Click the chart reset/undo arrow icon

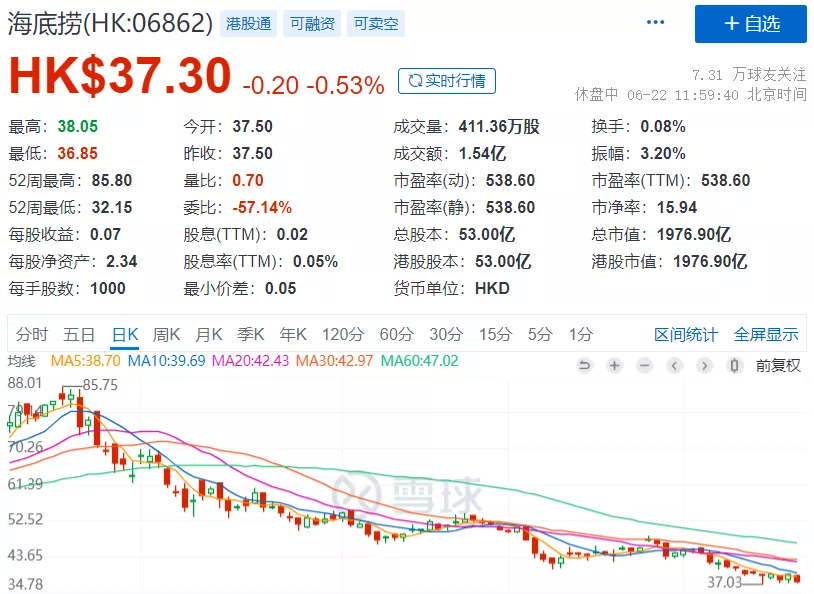[x=585, y=366]
